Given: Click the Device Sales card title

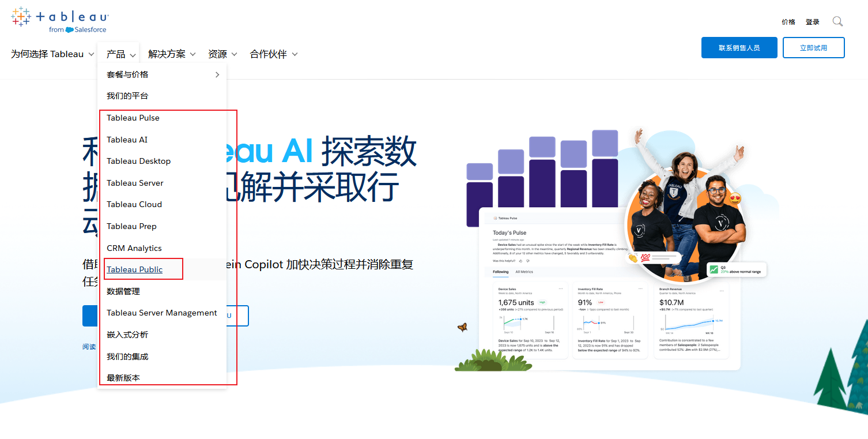Looking at the screenshot, I should [507, 289].
